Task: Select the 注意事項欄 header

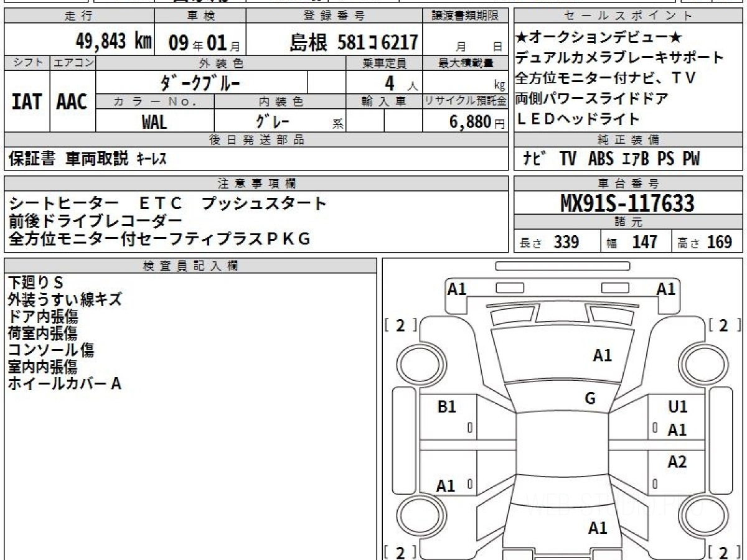Action: [256, 184]
